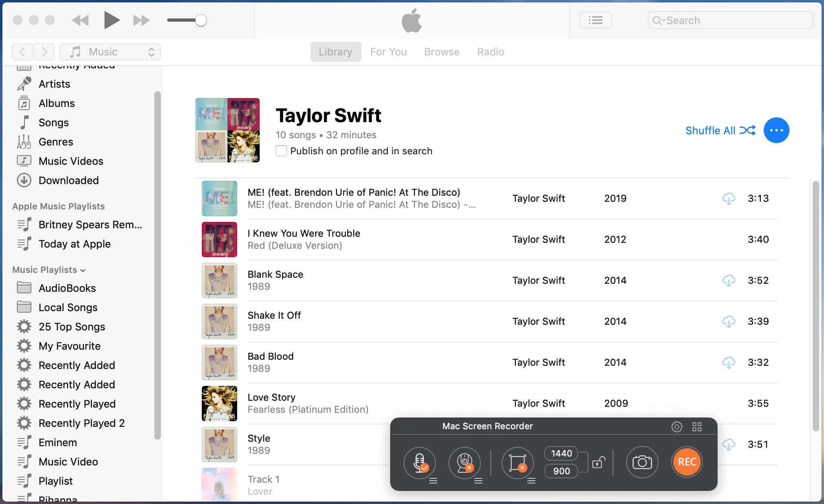Click the download icon for Shake It Off
Screen dimensions: 824x504
click(728, 321)
